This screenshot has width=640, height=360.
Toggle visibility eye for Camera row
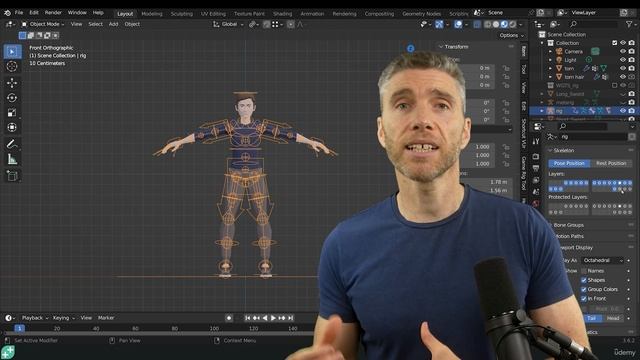click(x=623, y=51)
